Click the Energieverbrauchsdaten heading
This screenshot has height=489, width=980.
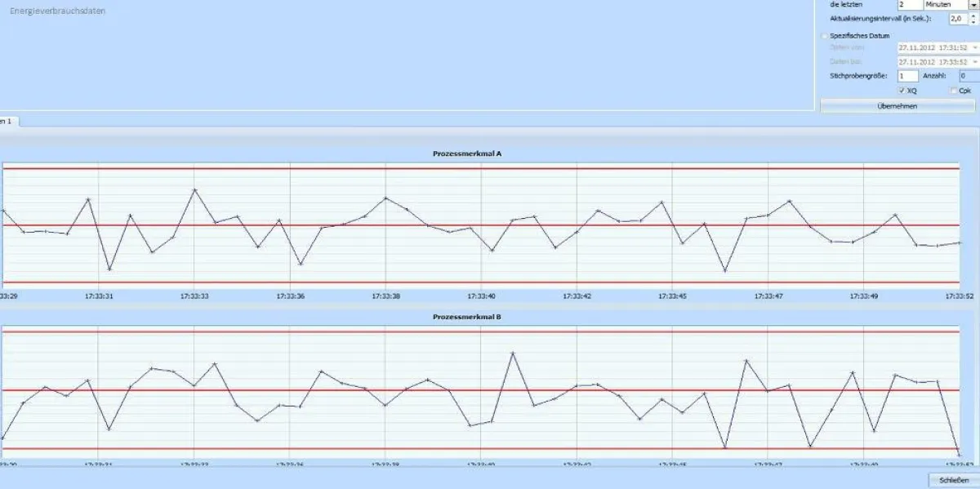57,11
